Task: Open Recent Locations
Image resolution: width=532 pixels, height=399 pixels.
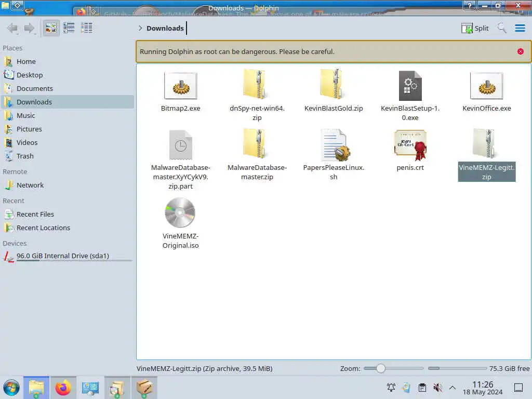Action: [68, 228]
